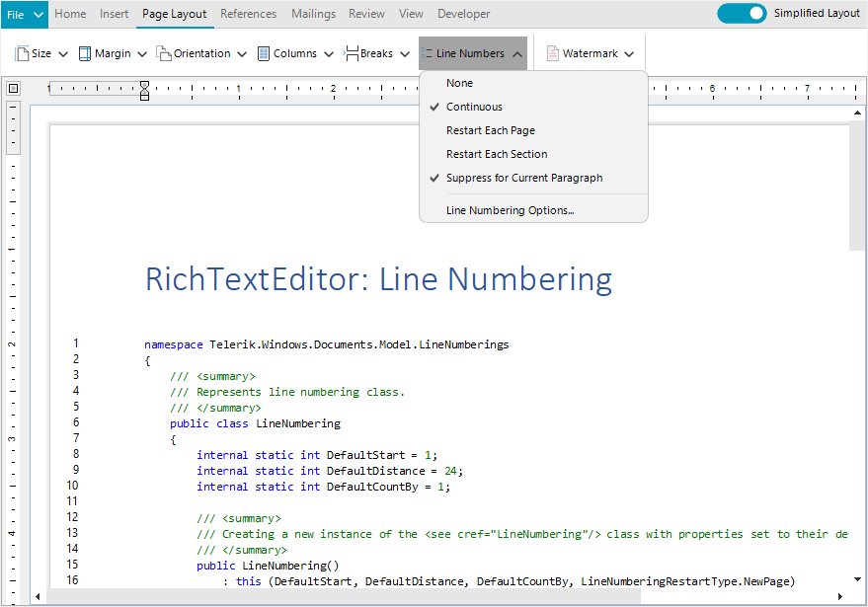Choose Restart Each Page

click(533, 130)
